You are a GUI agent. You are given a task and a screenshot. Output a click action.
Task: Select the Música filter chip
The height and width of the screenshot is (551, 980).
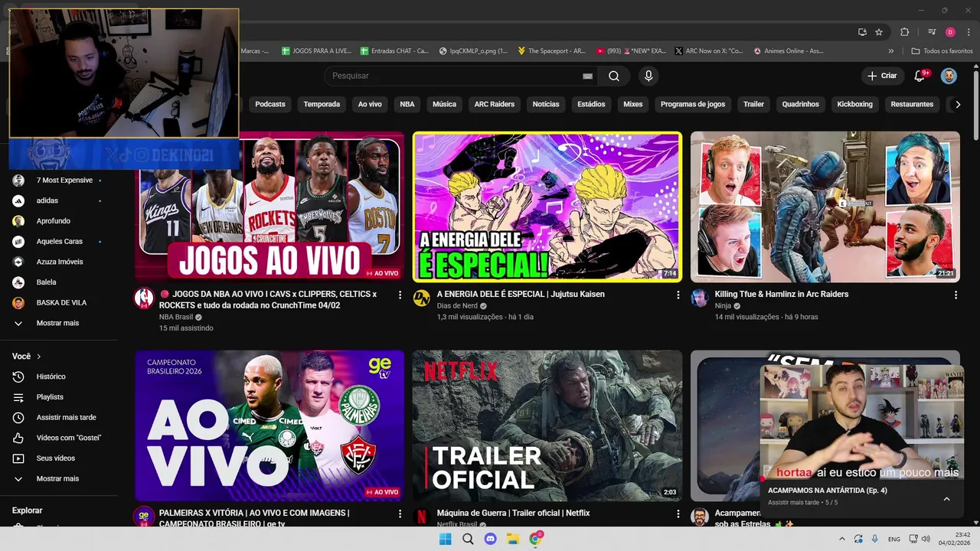pyautogui.click(x=444, y=104)
